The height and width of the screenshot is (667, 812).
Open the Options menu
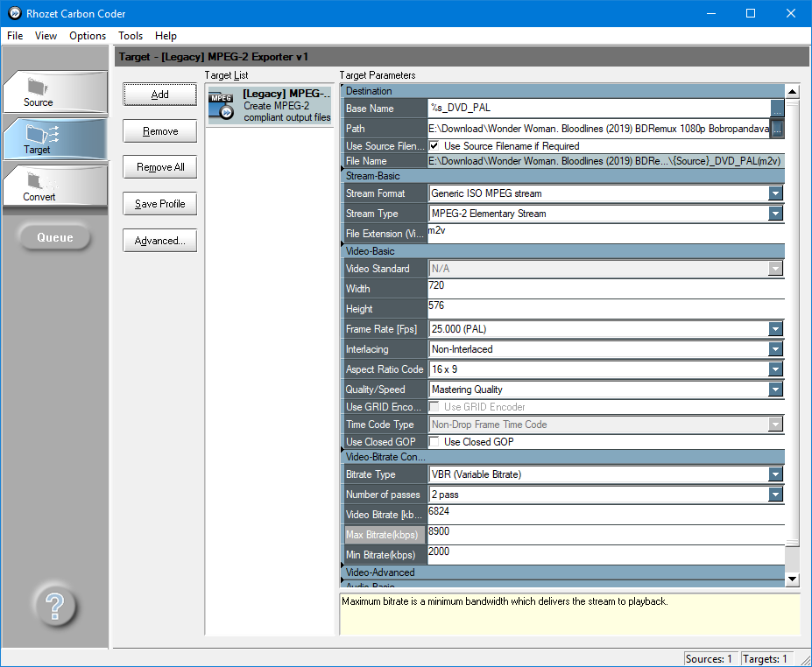pos(88,36)
